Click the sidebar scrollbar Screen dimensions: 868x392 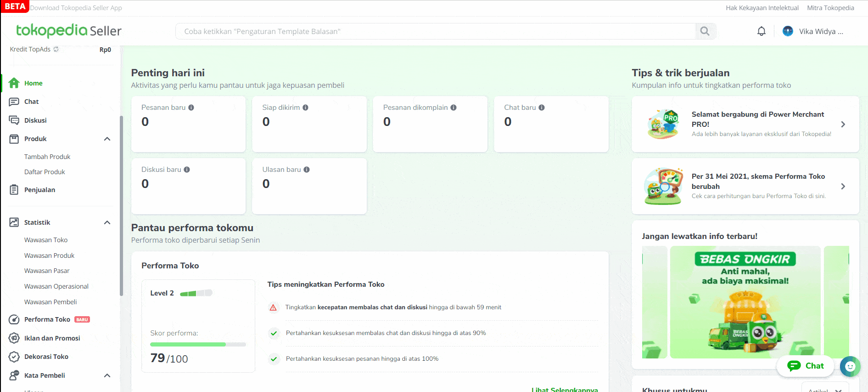(121, 206)
